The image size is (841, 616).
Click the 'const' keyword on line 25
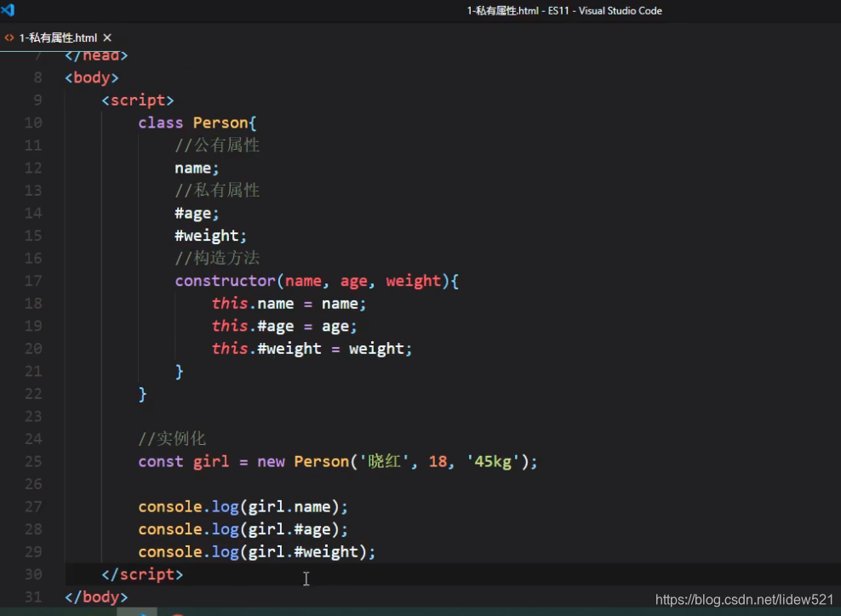pos(160,462)
